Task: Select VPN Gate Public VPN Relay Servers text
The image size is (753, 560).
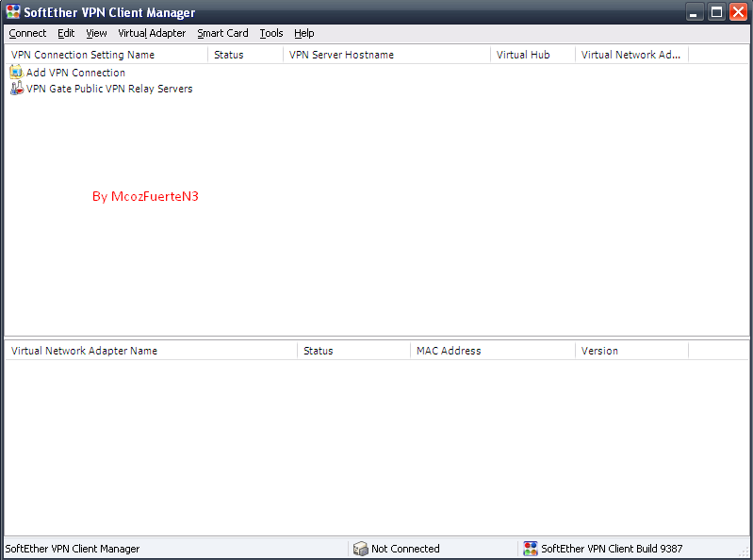Action: coord(109,89)
